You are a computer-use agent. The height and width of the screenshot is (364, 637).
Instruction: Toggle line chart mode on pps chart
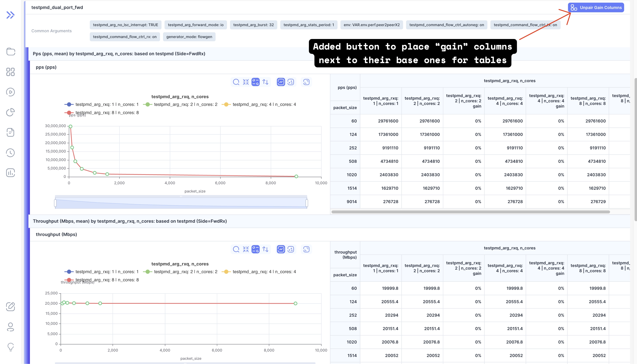click(x=281, y=82)
